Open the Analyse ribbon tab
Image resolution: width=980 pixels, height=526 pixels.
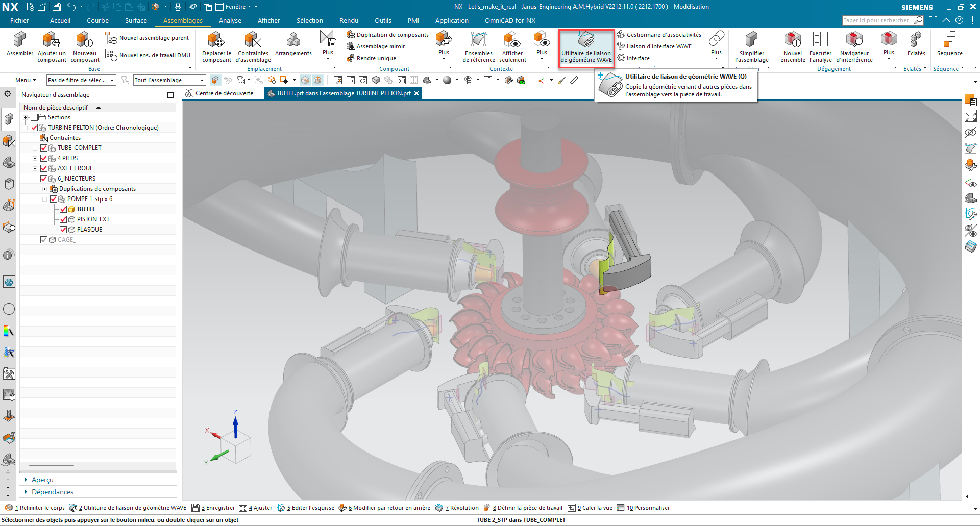coord(230,20)
